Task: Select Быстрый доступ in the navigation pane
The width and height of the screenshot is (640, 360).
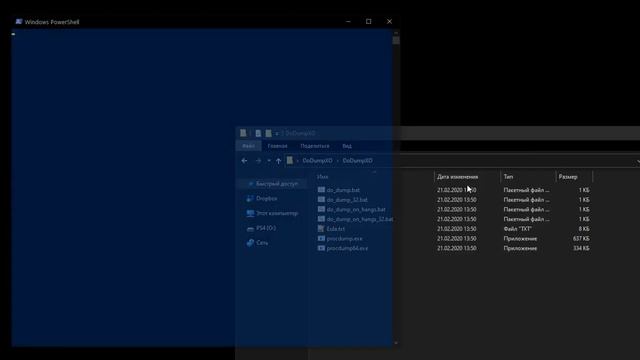Action: pyautogui.click(x=277, y=184)
